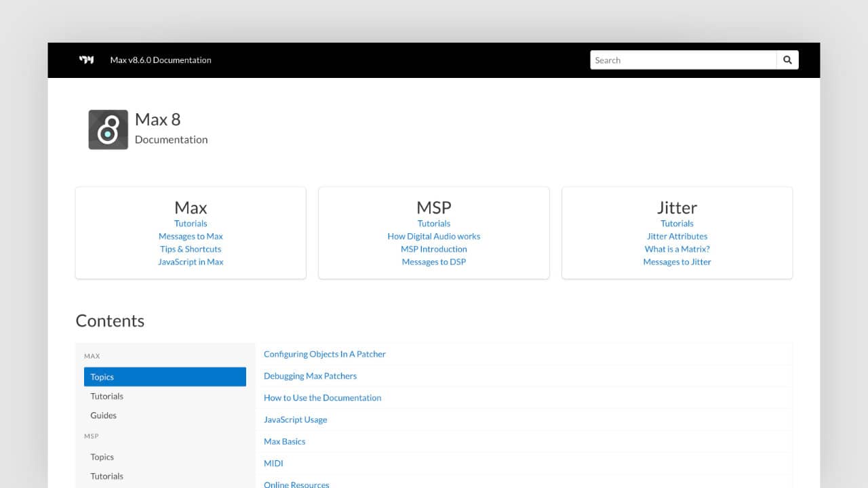Click the Max 8 app icon
The height and width of the screenshot is (488, 868).
pos(108,129)
